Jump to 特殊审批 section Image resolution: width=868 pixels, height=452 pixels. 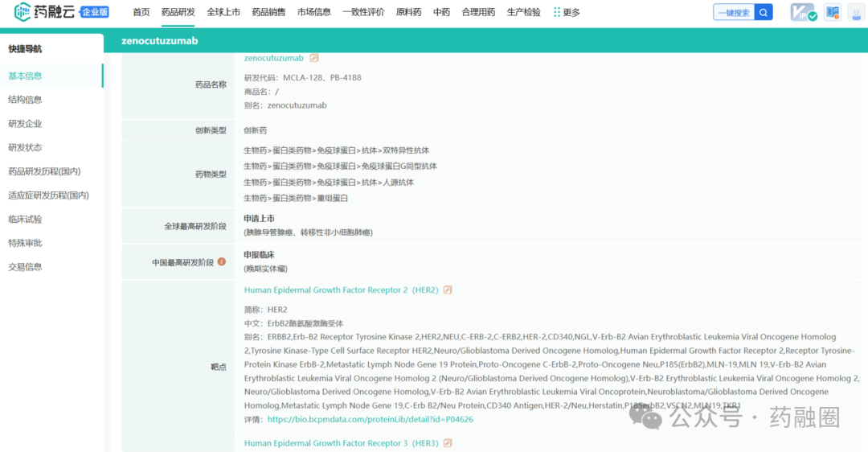(25, 243)
